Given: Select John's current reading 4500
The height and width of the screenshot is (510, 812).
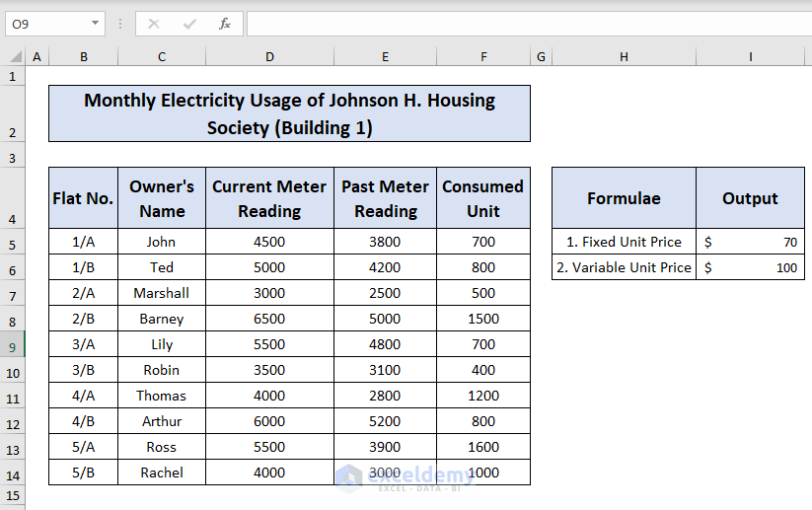Looking at the screenshot, I should [x=269, y=242].
